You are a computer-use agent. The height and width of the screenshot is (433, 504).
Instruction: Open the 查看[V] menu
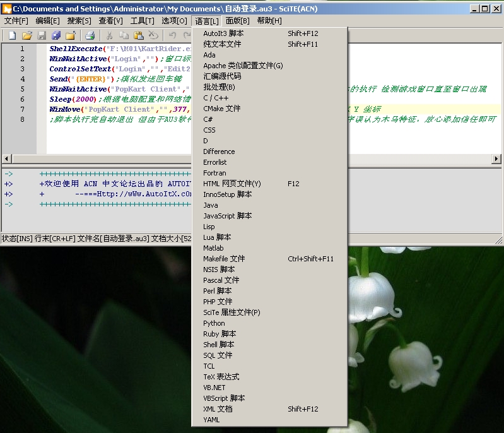pos(110,21)
